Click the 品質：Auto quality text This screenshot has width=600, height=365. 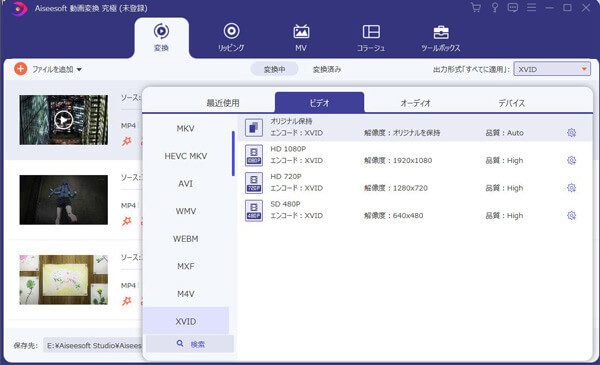504,133
